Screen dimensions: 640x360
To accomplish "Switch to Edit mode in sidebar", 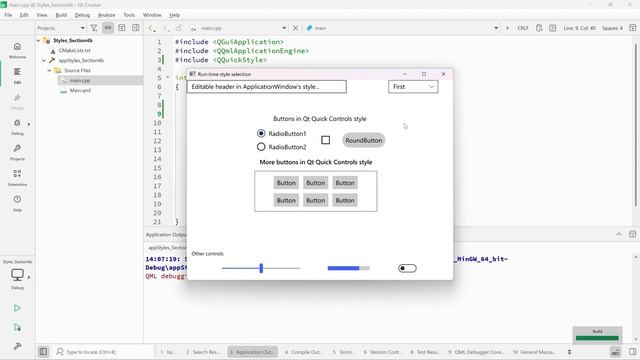I will tap(17, 76).
